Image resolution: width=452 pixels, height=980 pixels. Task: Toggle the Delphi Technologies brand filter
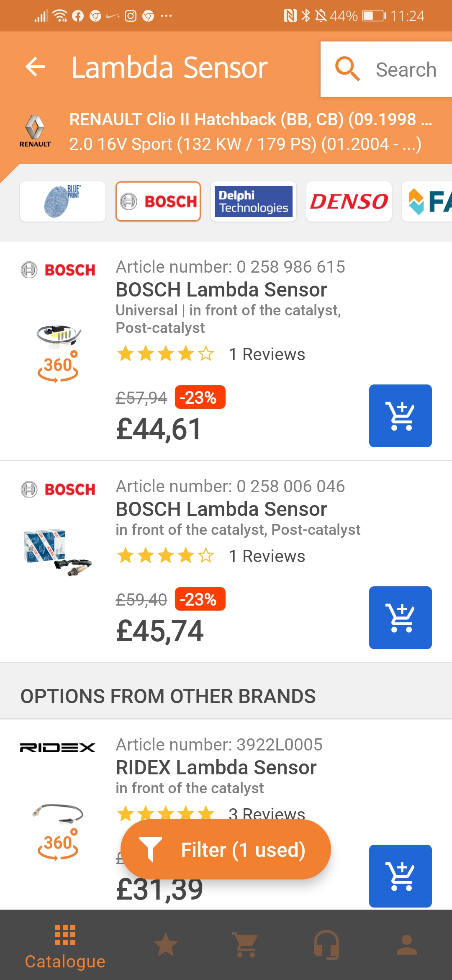click(x=254, y=201)
